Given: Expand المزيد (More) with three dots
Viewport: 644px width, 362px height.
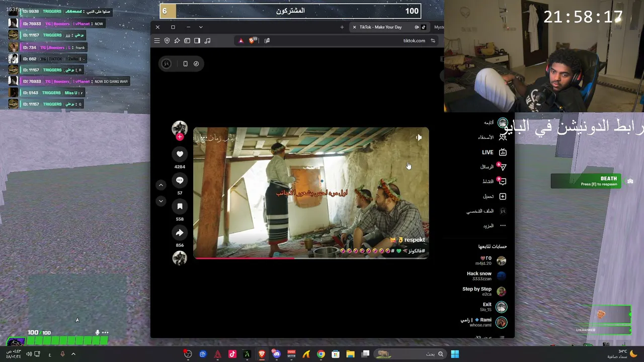Looking at the screenshot, I should [495, 226].
